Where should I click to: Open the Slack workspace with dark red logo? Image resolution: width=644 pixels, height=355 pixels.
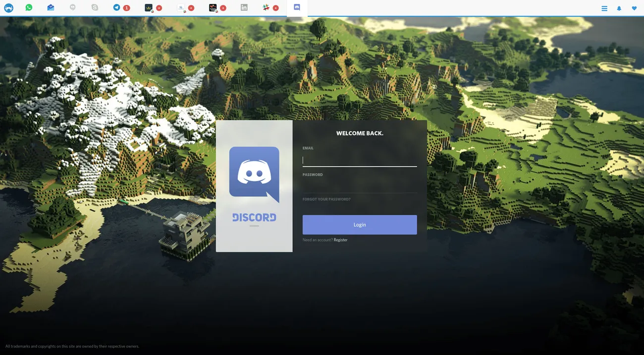(x=213, y=7)
